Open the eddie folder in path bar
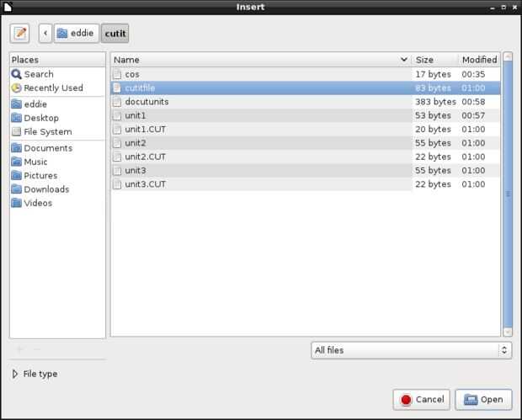This screenshot has width=522, height=420. tap(77, 34)
